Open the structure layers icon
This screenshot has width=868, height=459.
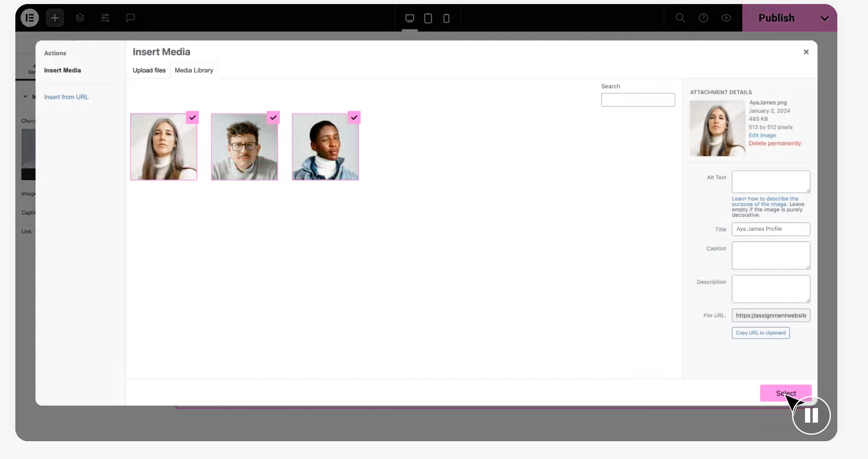point(80,18)
